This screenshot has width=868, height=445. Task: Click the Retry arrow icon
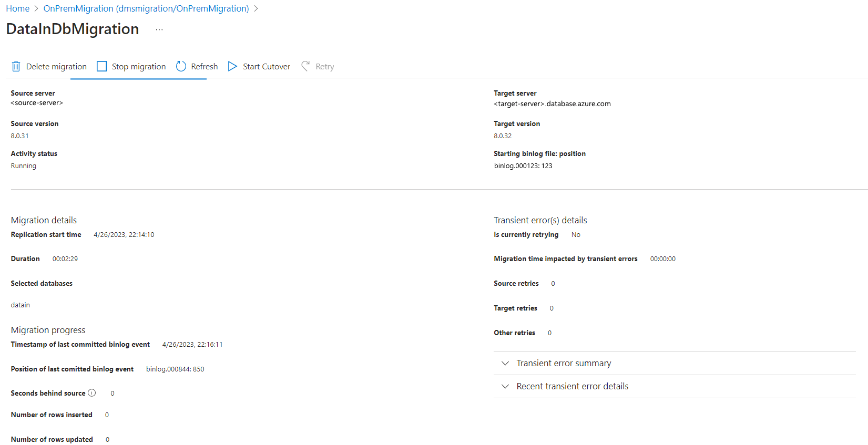pyautogui.click(x=305, y=66)
